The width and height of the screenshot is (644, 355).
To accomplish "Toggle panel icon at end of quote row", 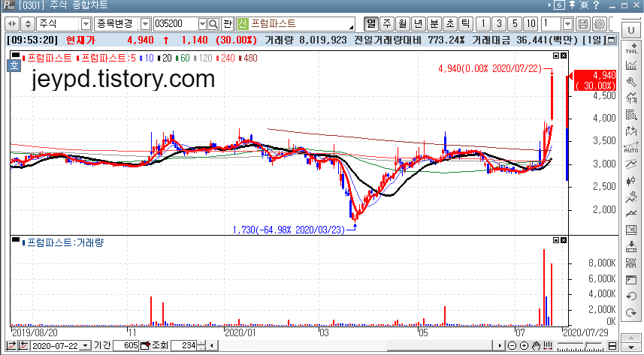I will coord(612,41).
